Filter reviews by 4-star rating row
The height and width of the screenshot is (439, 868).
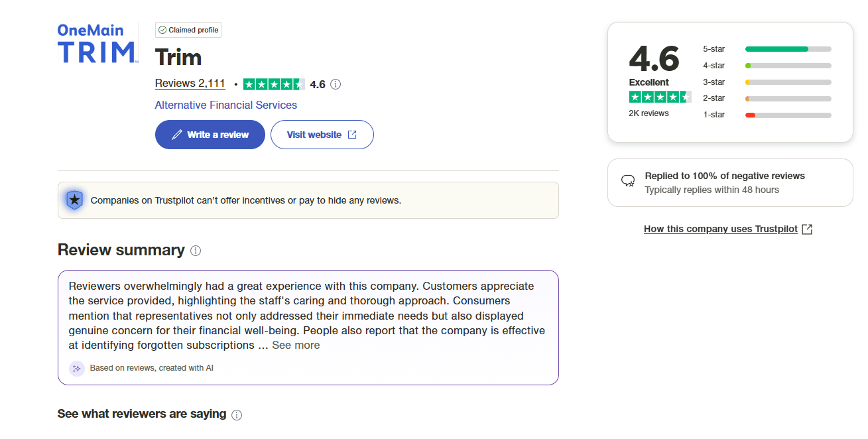point(767,66)
